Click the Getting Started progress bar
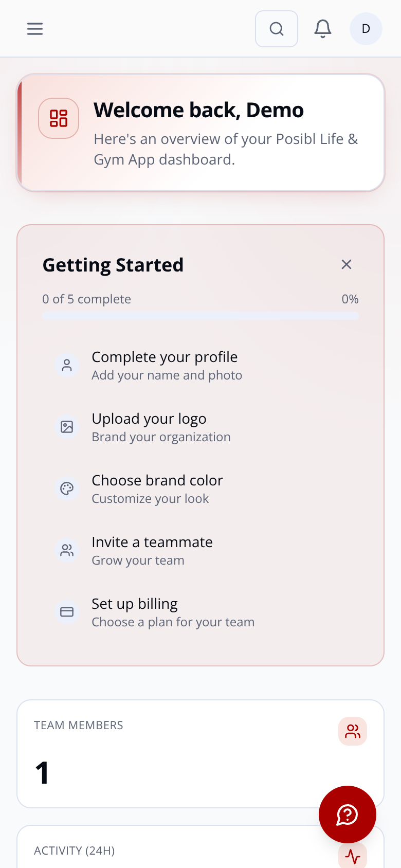Screen dimensions: 401x868 (200, 316)
